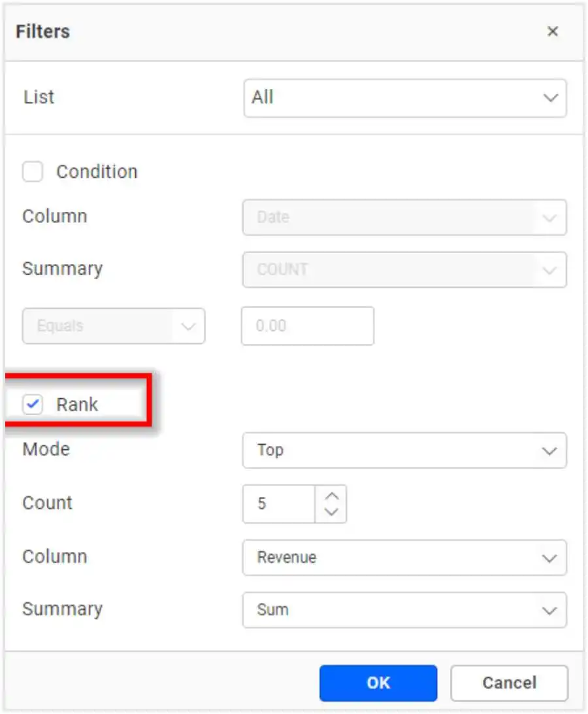Click the disabled COUNT dropdown chevron
The image size is (588, 714).
point(549,269)
